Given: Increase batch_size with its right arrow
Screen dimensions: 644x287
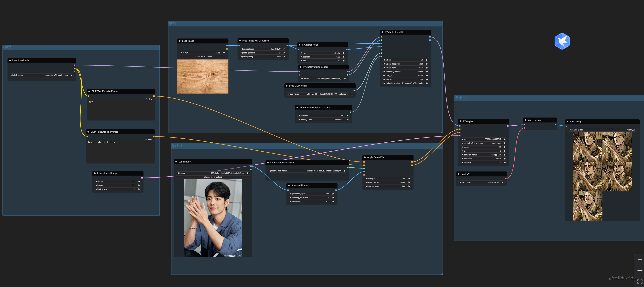Looking at the screenshot, I should point(139,189).
